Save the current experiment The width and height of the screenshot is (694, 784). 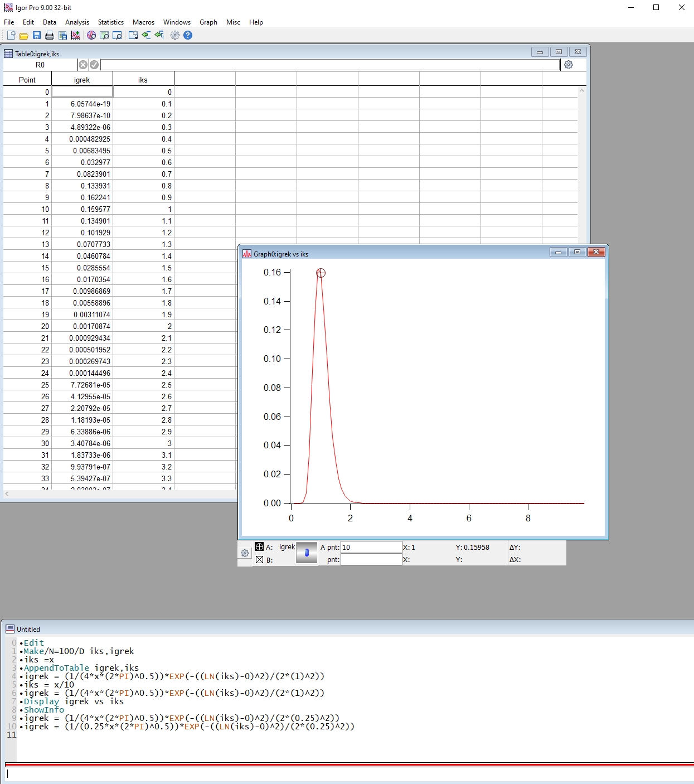coord(37,35)
